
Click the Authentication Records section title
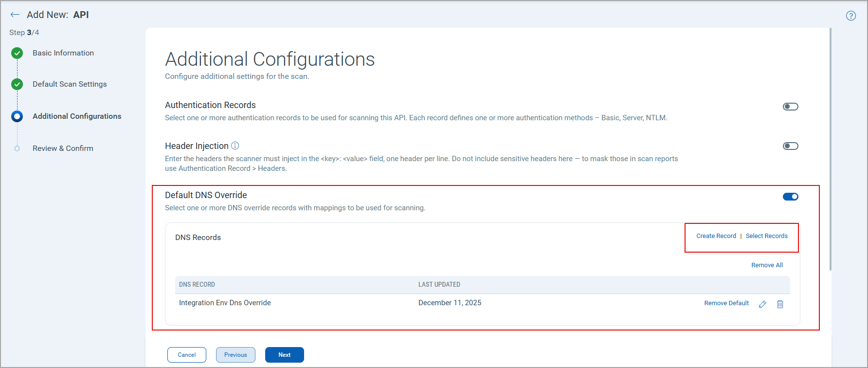point(210,105)
